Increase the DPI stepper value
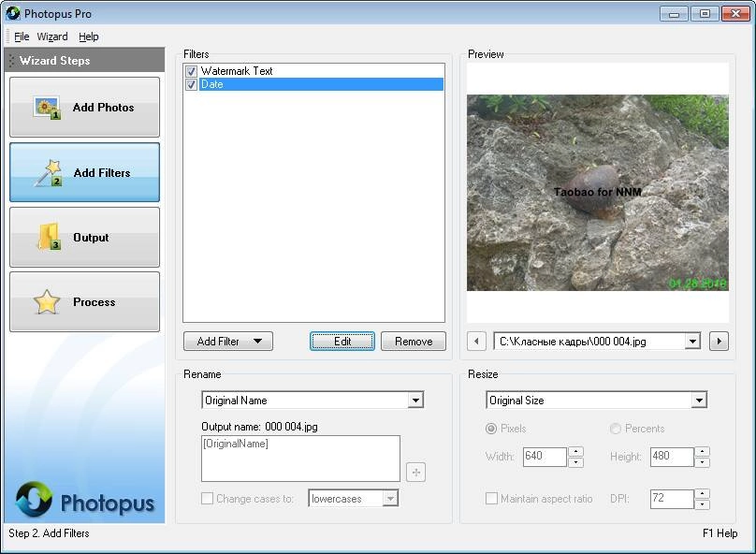The height and width of the screenshot is (554, 756). (702, 494)
